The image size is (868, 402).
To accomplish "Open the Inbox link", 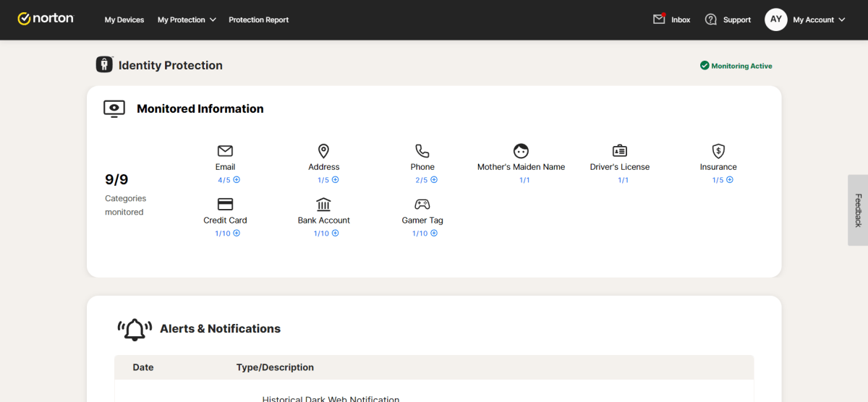I will [681, 20].
